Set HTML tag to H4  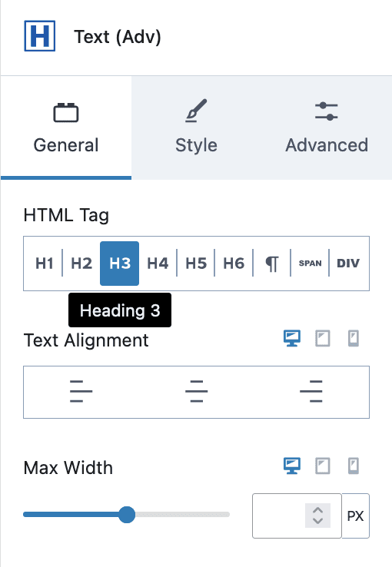(x=158, y=264)
